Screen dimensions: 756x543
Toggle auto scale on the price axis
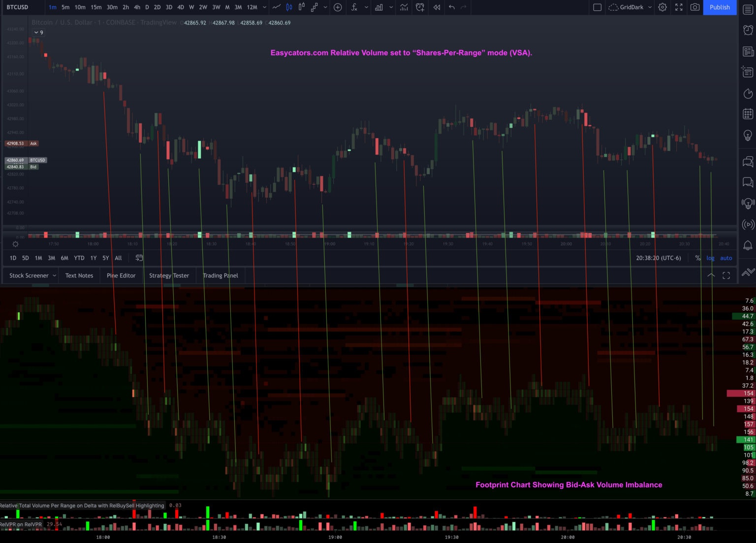(726, 258)
